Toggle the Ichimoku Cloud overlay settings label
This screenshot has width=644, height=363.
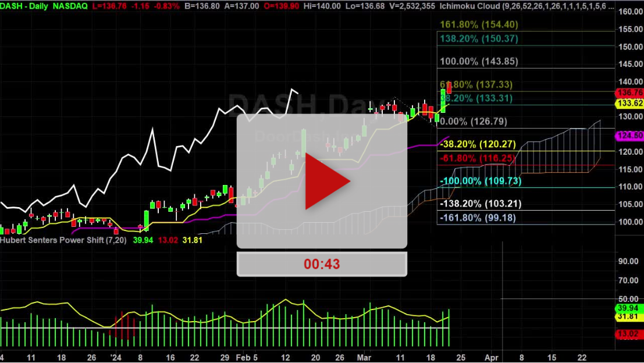[524, 6]
